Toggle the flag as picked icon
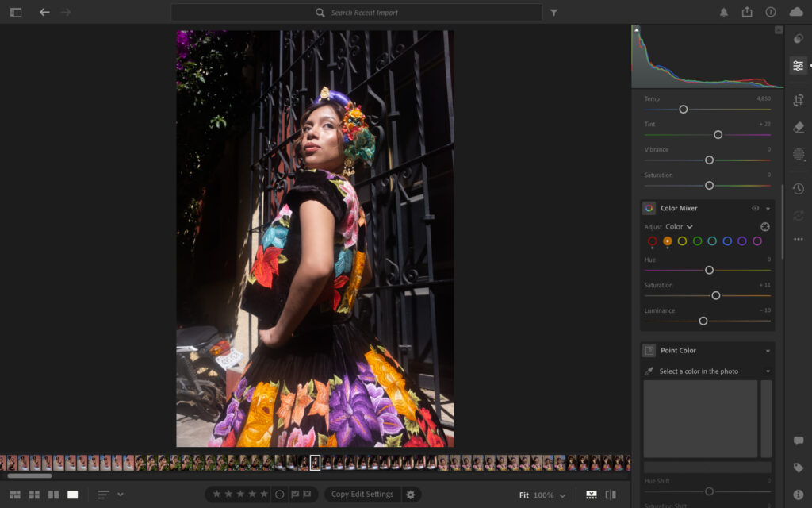This screenshot has height=508, width=812. (295, 495)
